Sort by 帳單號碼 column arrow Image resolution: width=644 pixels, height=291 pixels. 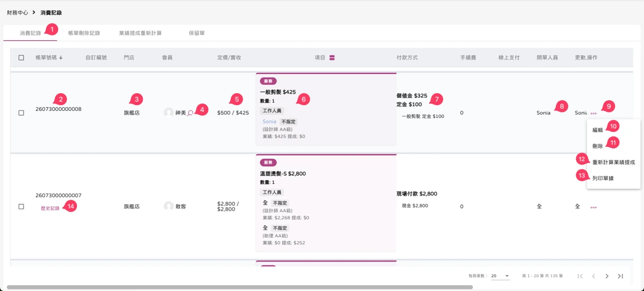point(61,57)
